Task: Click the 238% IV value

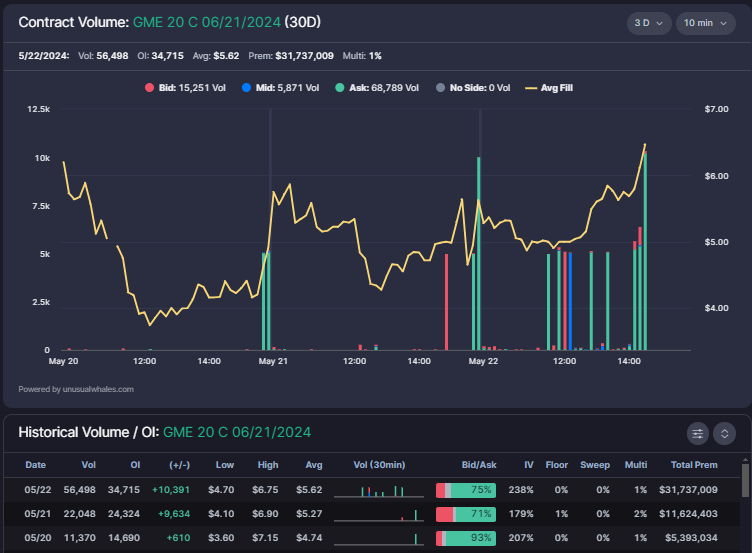Action: point(521,490)
